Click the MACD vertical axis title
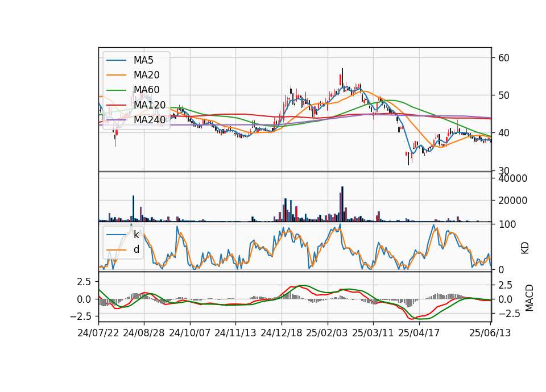Viewport: 546px width, 392px height. [530, 298]
